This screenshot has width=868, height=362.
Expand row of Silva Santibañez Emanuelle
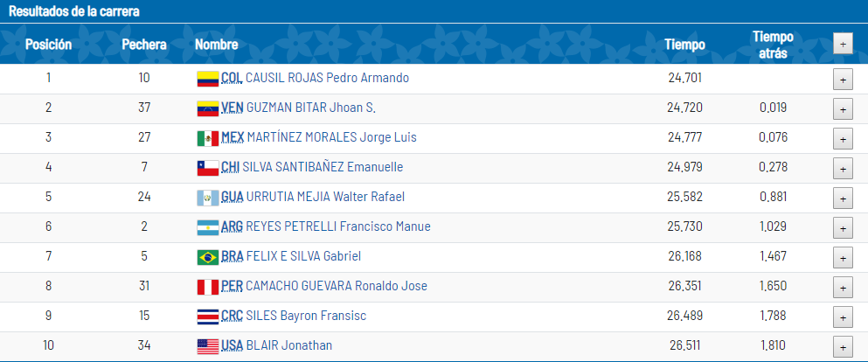point(842,169)
